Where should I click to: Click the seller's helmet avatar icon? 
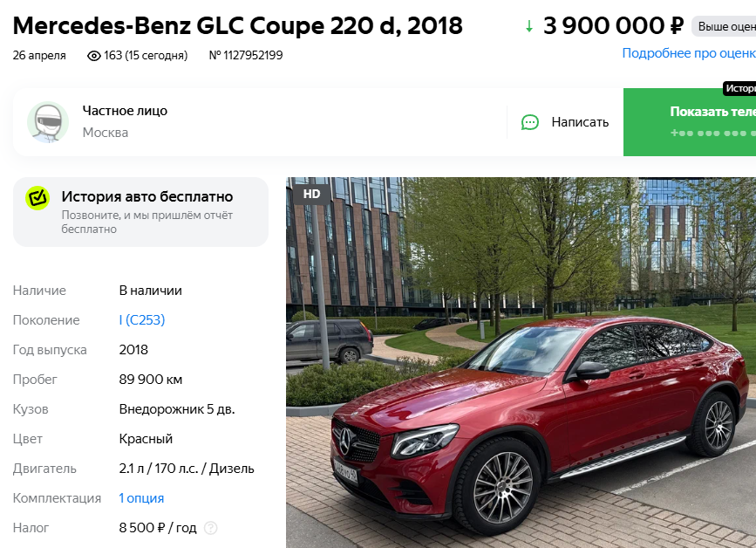[x=48, y=122]
